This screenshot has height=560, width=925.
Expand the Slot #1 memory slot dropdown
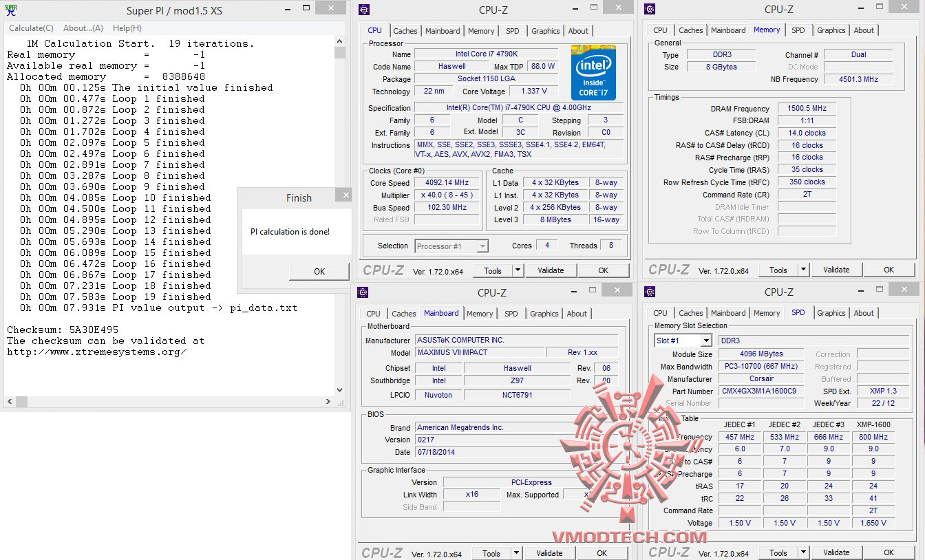pyautogui.click(x=706, y=341)
